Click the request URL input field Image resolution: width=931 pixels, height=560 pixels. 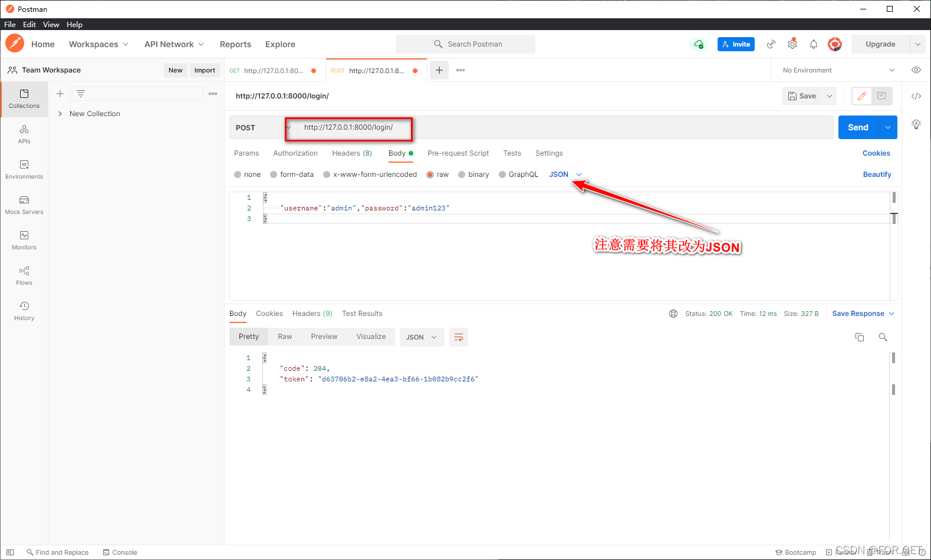coord(565,127)
